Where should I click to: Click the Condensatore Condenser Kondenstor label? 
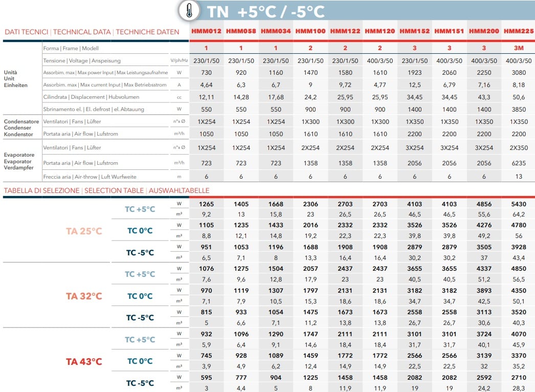tap(21, 128)
